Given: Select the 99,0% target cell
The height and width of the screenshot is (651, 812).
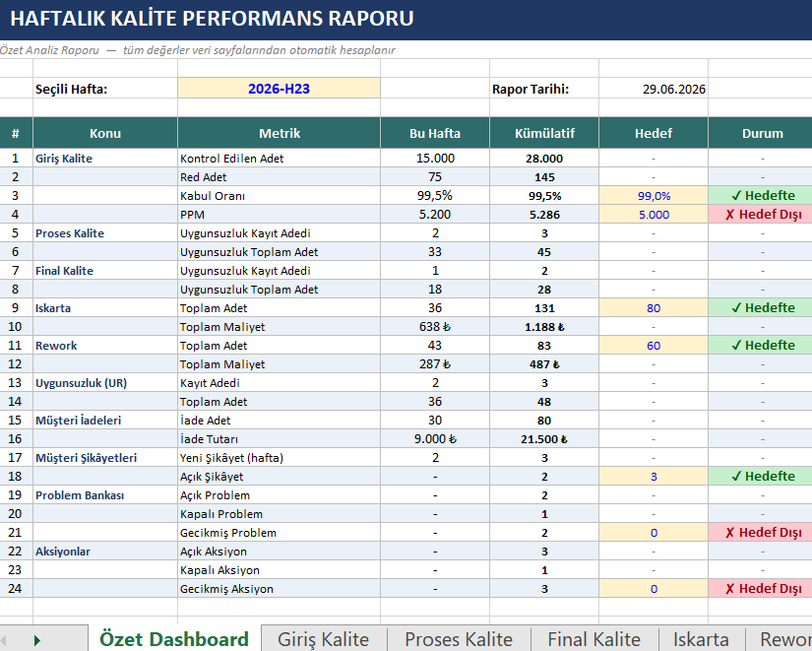Looking at the screenshot, I should (x=654, y=195).
